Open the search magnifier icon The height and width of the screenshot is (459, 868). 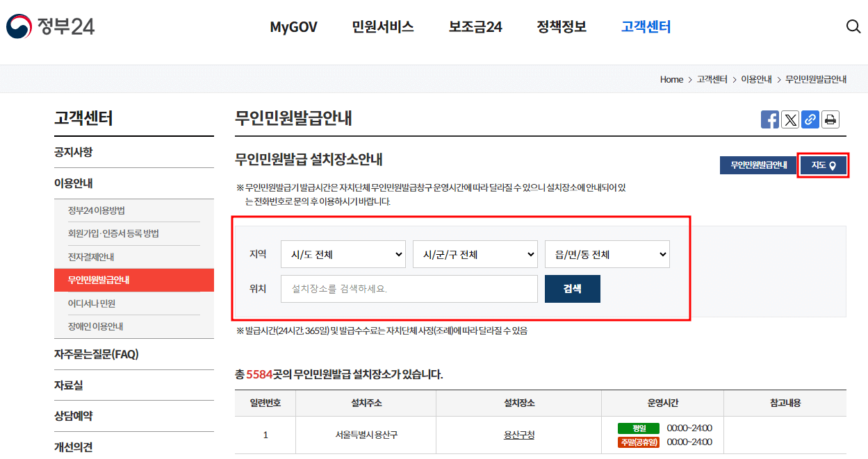(x=853, y=26)
